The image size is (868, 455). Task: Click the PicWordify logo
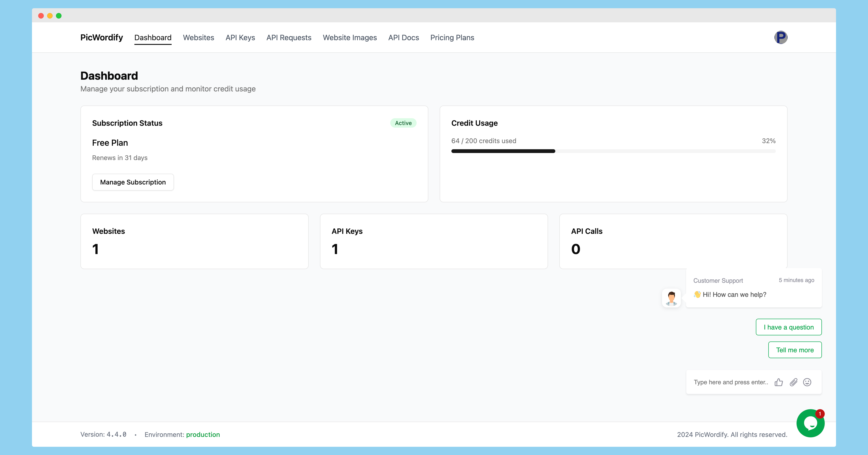101,37
